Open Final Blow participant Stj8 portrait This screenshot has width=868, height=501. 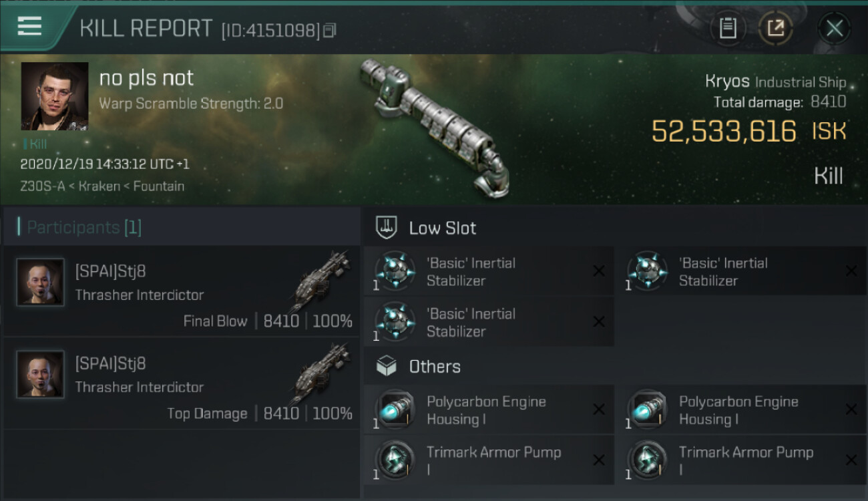click(41, 283)
